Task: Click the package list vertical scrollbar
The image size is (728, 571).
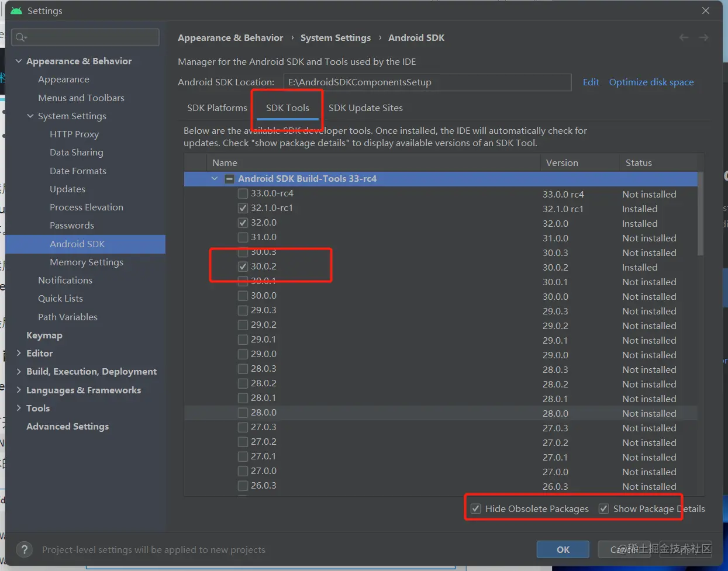Action: click(701, 214)
